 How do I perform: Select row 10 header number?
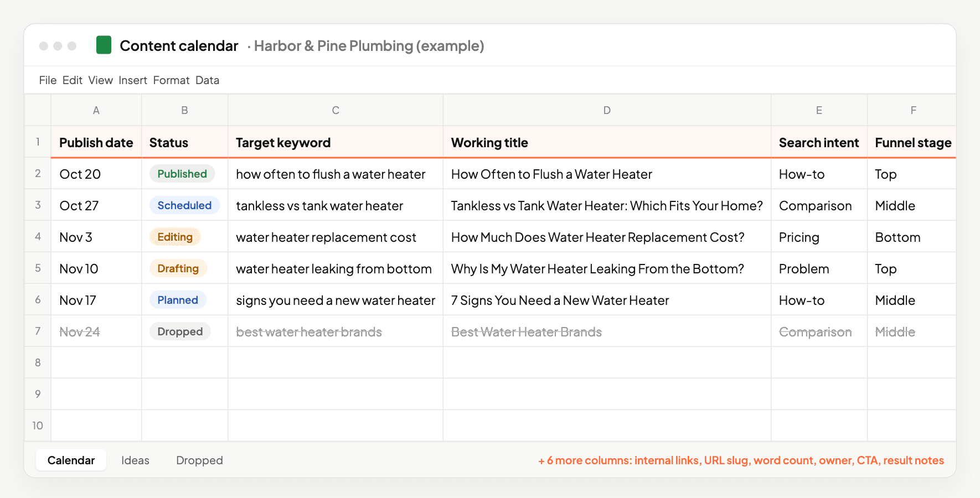[x=38, y=426]
